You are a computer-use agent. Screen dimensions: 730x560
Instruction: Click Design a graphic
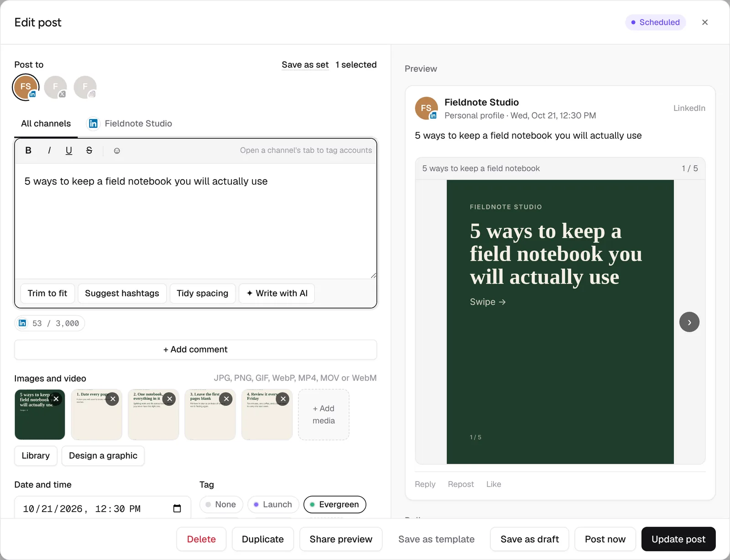pyautogui.click(x=103, y=456)
